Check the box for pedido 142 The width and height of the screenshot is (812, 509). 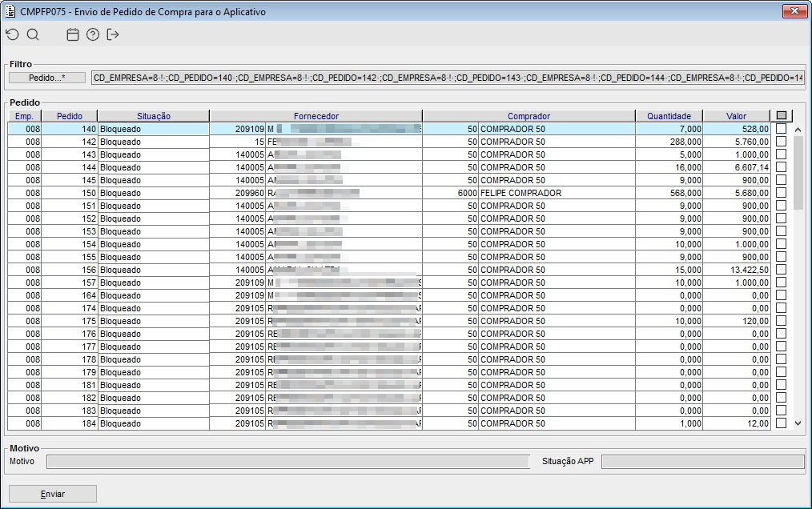tap(781, 142)
